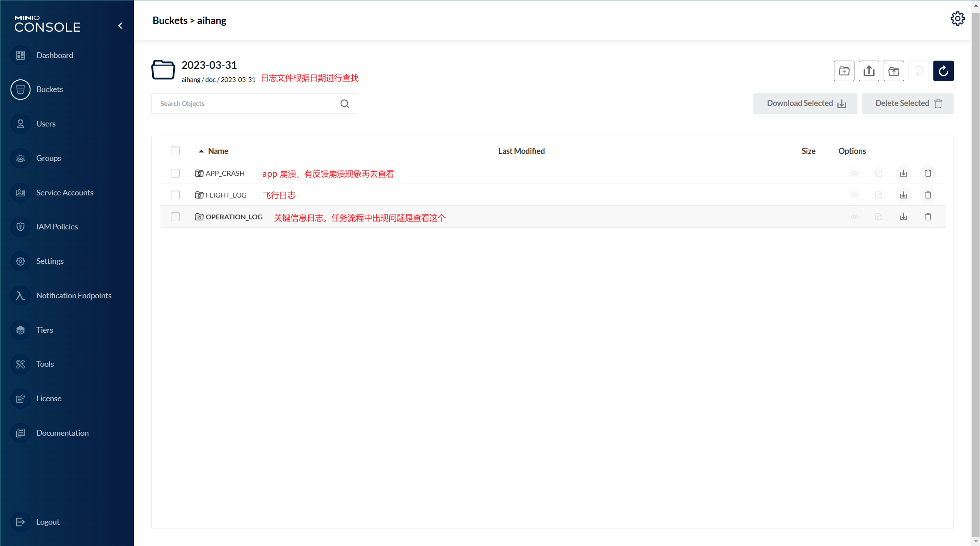Open the Dashboard menu item

coord(54,55)
